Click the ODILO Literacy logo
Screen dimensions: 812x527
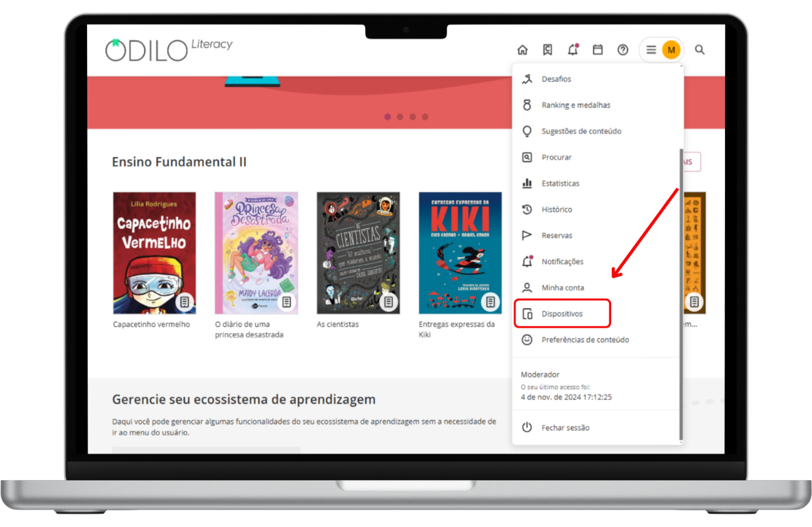click(169, 49)
